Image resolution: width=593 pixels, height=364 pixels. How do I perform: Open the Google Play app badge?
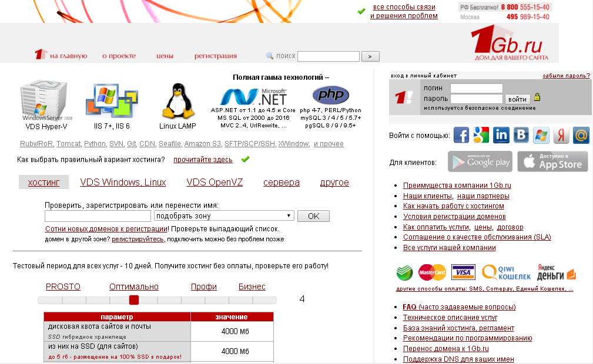(x=480, y=162)
